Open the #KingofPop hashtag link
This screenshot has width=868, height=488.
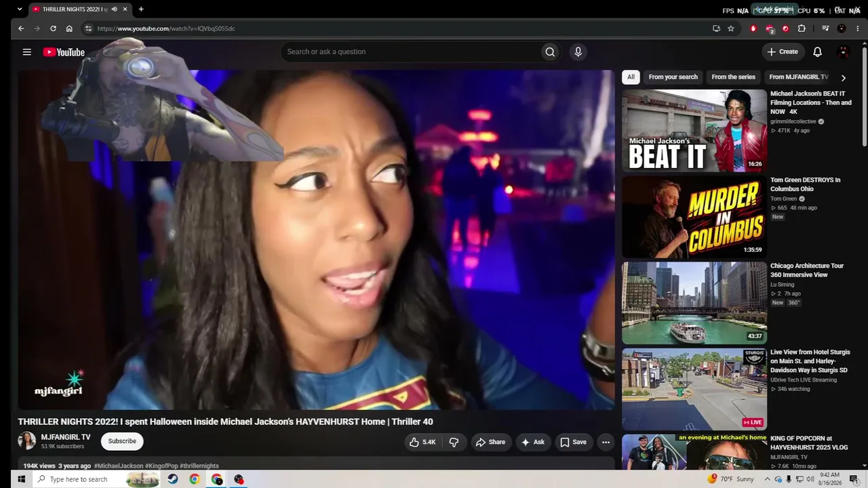click(161, 466)
